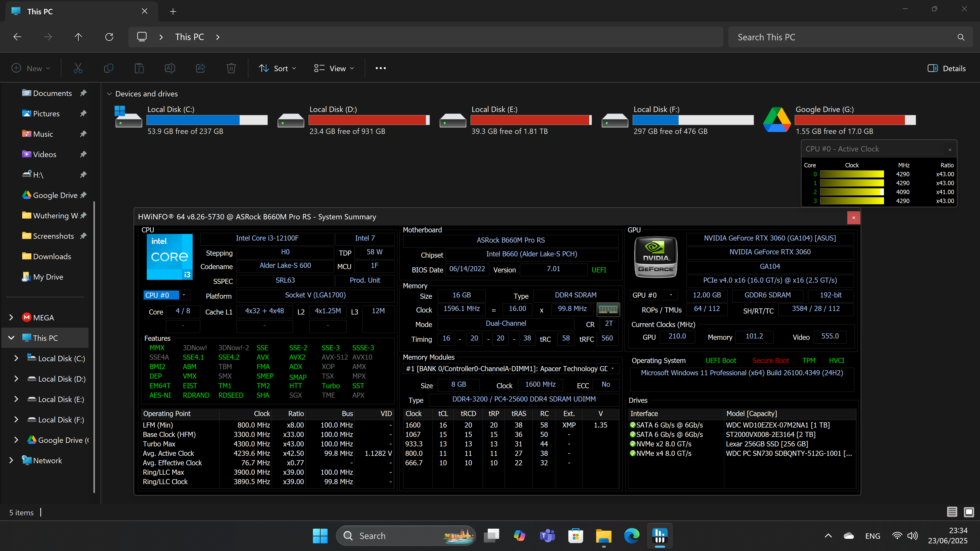Open Microsoft Edge from taskbar

coord(632,536)
